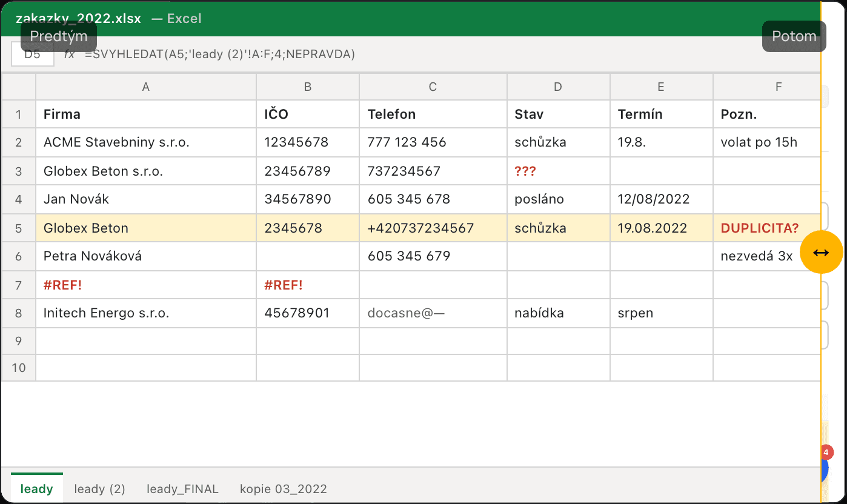Viewport: 847px width, 504px height.
Task: Select '#REF!' error in column A
Action: coord(146,285)
